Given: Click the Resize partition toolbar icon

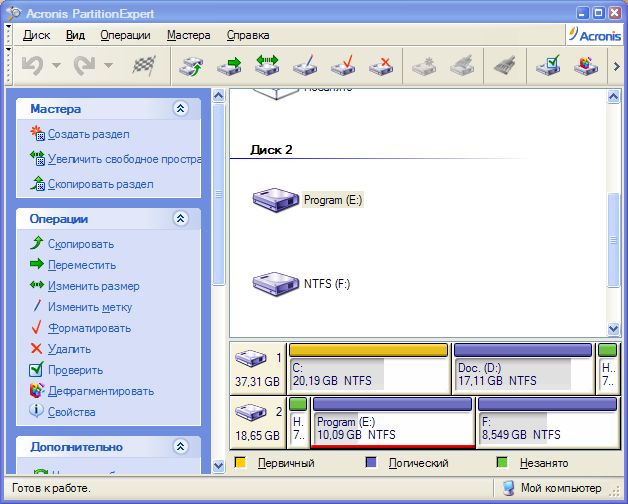Looking at the screenshot, I should point(267,66).
